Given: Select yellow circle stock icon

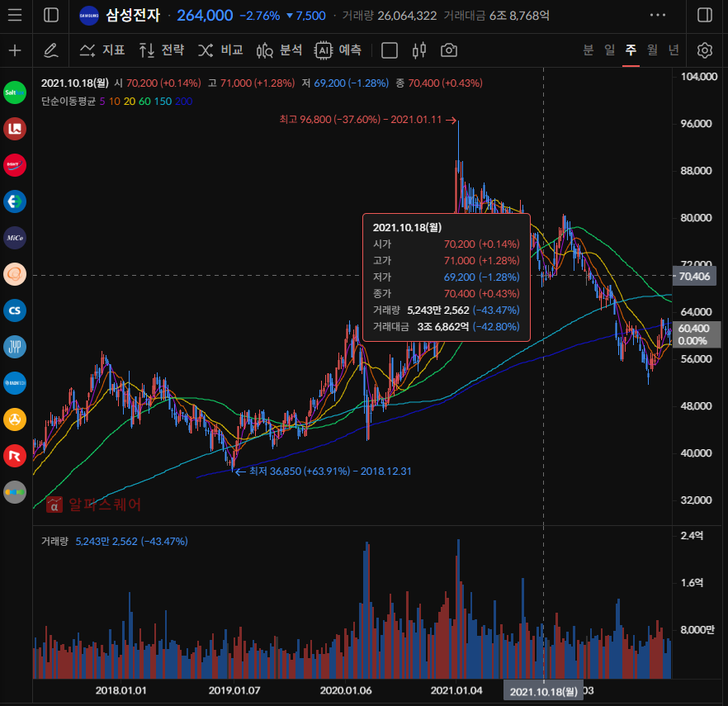Looking at the screenshot, I should 15,419.
